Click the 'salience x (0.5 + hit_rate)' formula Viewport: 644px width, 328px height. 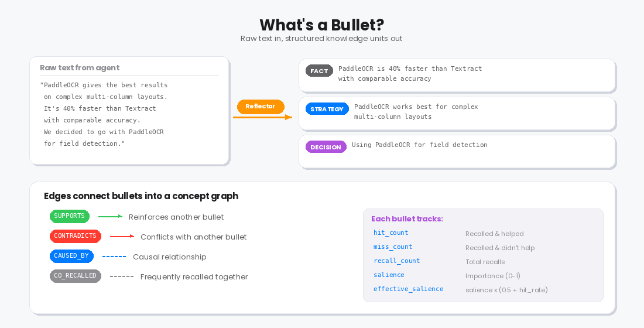(x=506, y=290)
